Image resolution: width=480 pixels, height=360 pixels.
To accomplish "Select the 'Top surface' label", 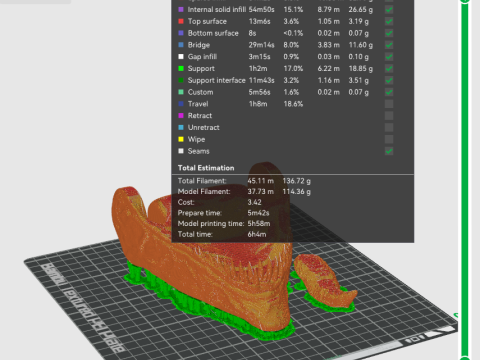I will point(207,21).
